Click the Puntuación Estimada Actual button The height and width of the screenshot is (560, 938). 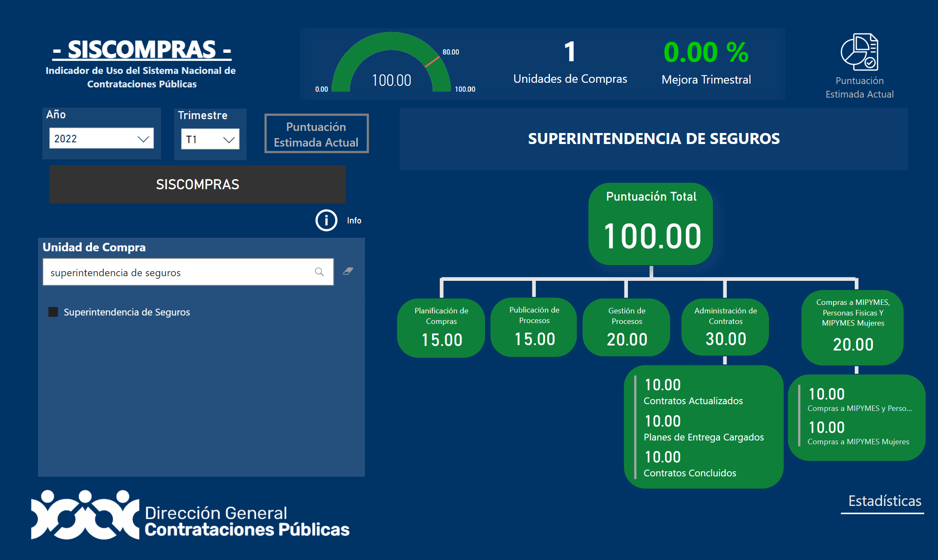(316, 134)
